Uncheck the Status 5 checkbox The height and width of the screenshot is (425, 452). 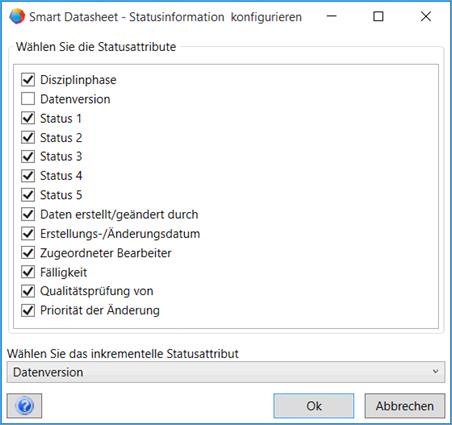point(28,195)
